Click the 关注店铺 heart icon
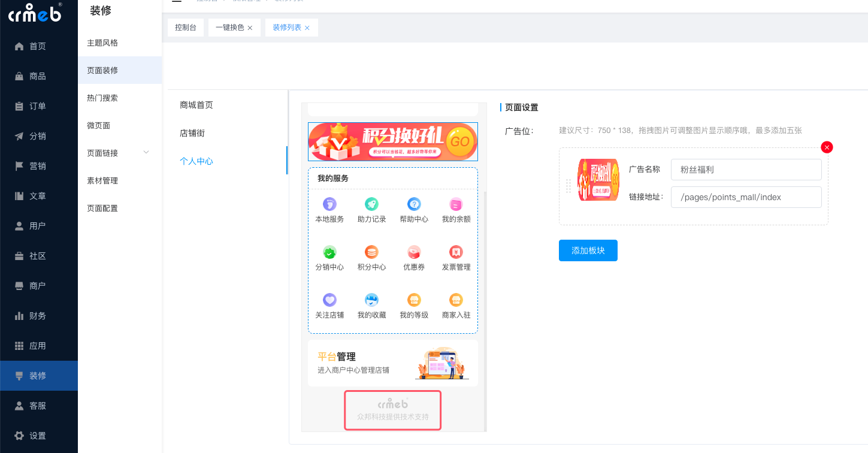The height and width of the screenshot is (453, 868). tap(329, 300)
